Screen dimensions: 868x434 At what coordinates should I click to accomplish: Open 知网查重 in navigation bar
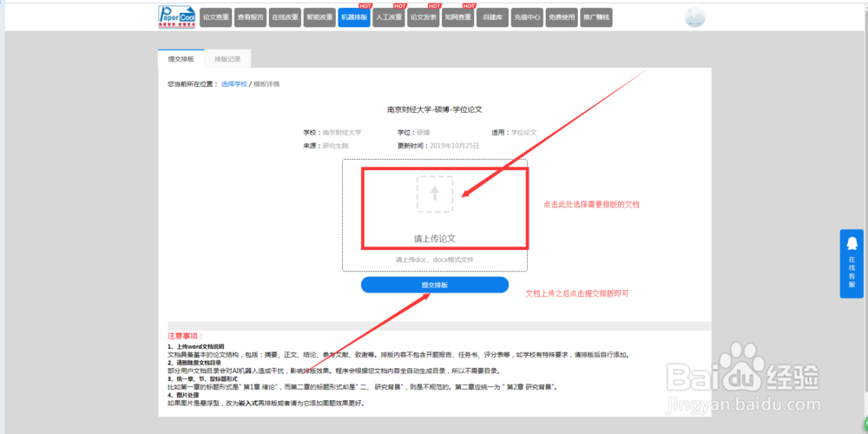click(x=457, y=17)
